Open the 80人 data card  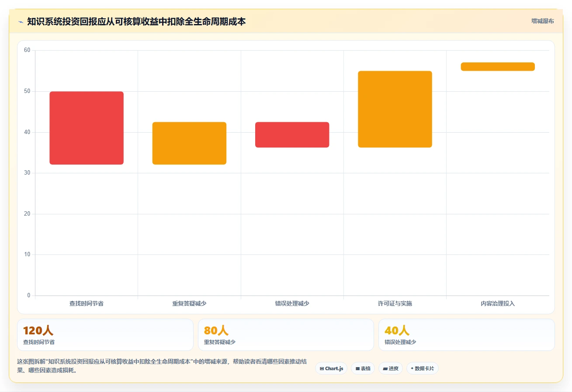pos(286,335)
